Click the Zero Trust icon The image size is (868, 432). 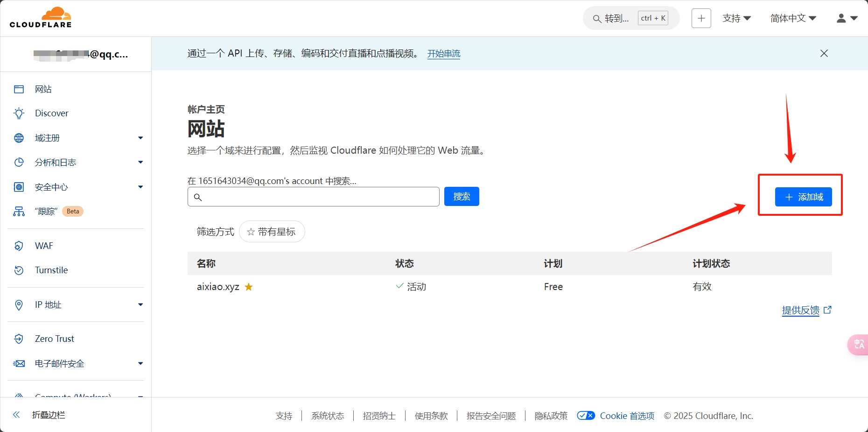point(19,339)
